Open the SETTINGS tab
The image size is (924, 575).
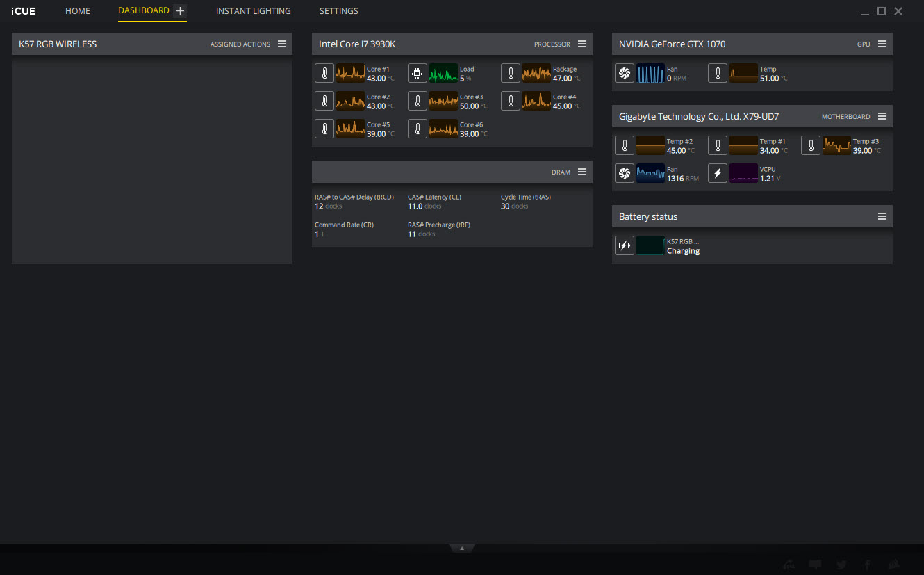pyautogui.click(x=339, y=11)
